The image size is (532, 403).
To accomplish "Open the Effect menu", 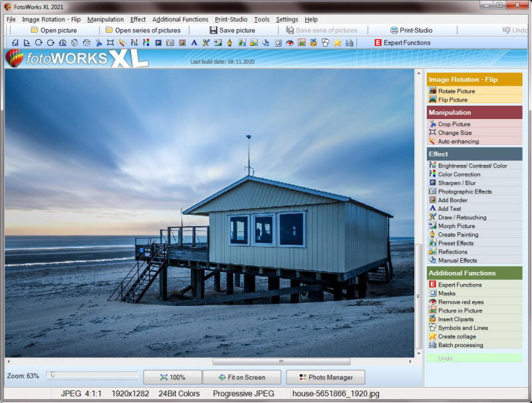I will click(x=138, y=19).
